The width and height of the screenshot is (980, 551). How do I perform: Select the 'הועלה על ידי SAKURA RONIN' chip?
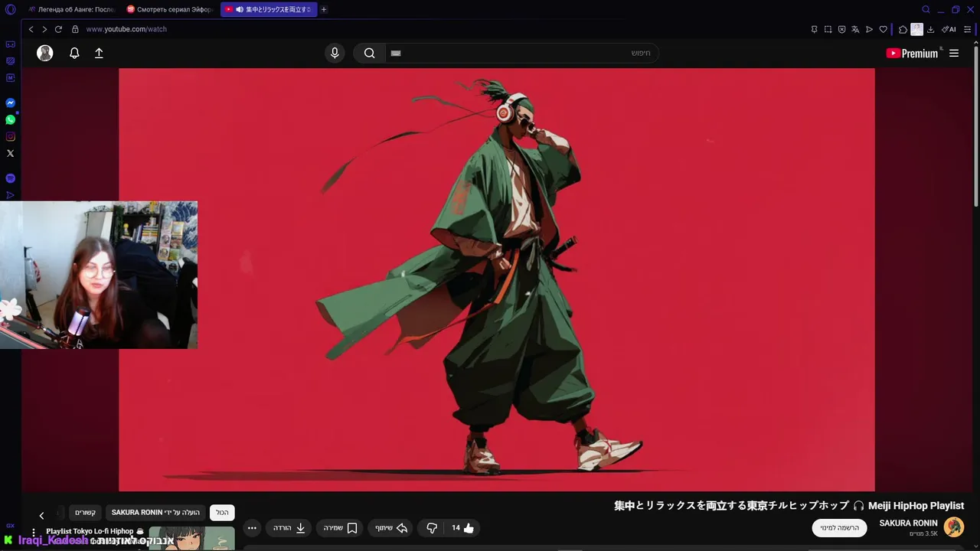155,513
